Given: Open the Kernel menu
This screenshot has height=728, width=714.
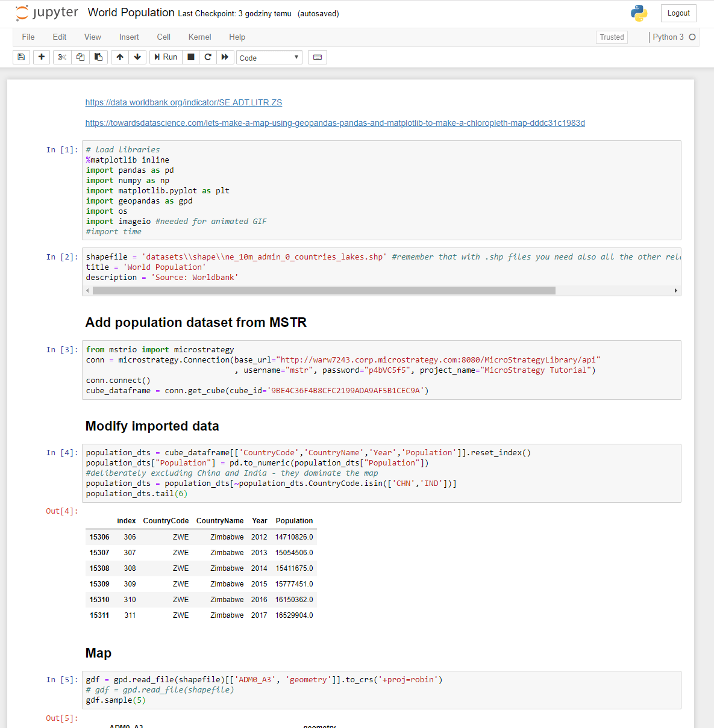Looking at the screenshot, I should (200, 37).
